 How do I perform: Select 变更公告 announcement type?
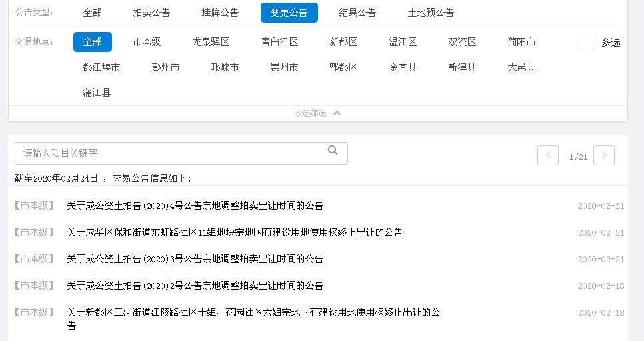[289, 13]
